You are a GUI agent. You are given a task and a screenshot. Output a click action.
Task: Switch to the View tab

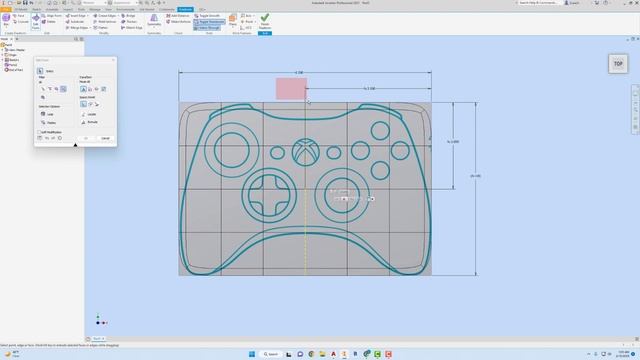point(108,9)
